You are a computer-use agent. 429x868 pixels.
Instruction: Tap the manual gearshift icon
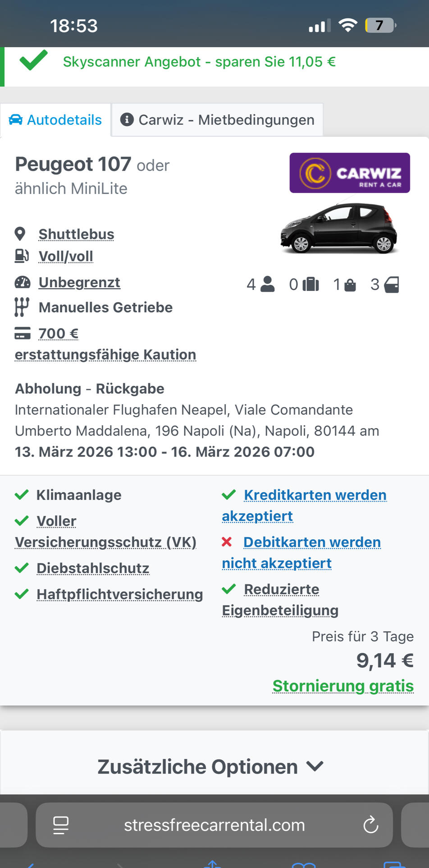click(x=22, y=307)
